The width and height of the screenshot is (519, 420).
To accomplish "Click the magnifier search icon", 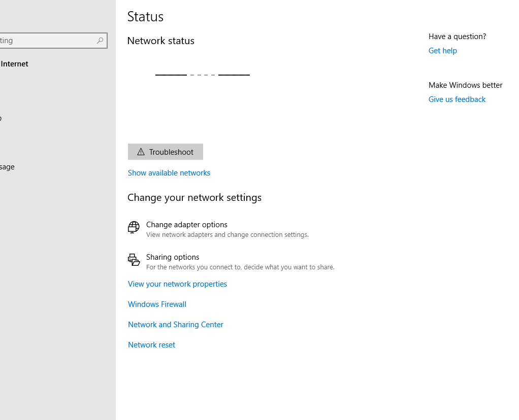I will [100, 41].
